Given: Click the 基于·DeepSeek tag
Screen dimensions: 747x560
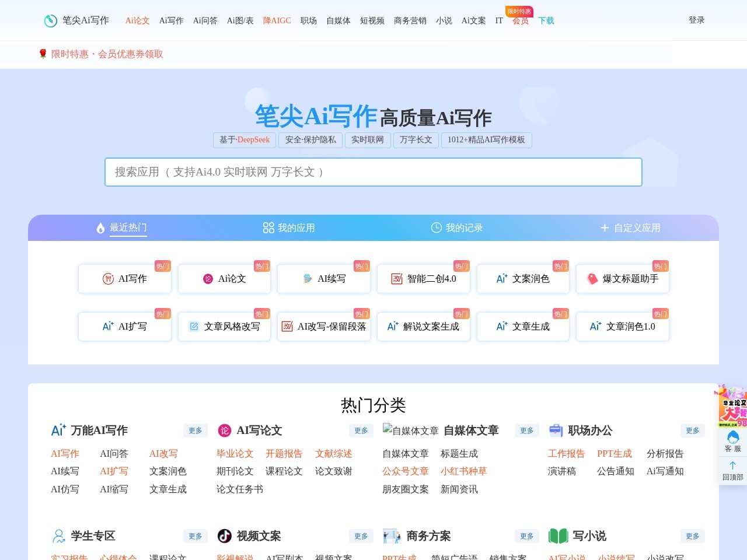Looking at the screenshot, I should [245, 140].
